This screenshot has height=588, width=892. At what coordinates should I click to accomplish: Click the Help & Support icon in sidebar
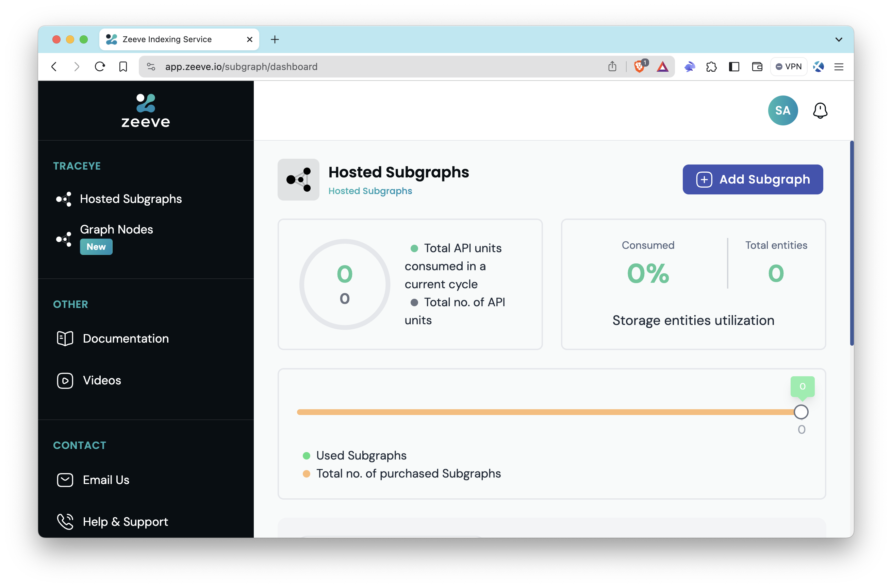coord(66,521)
